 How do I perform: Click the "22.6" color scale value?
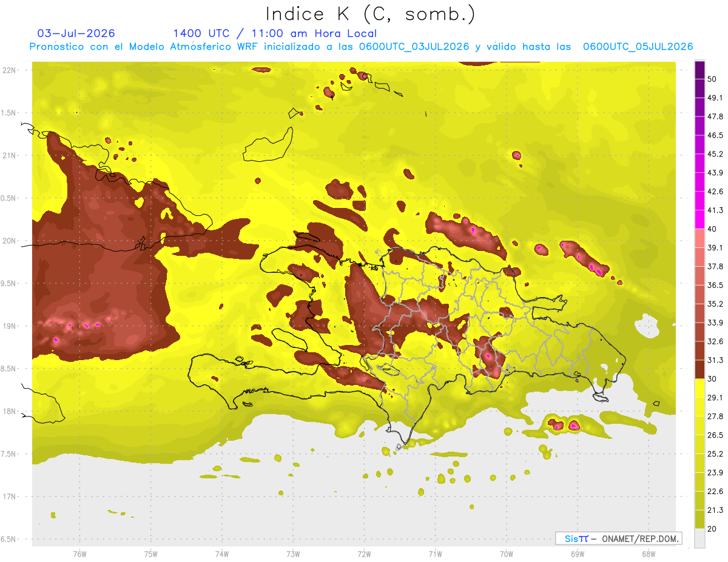tap(715, 491)
